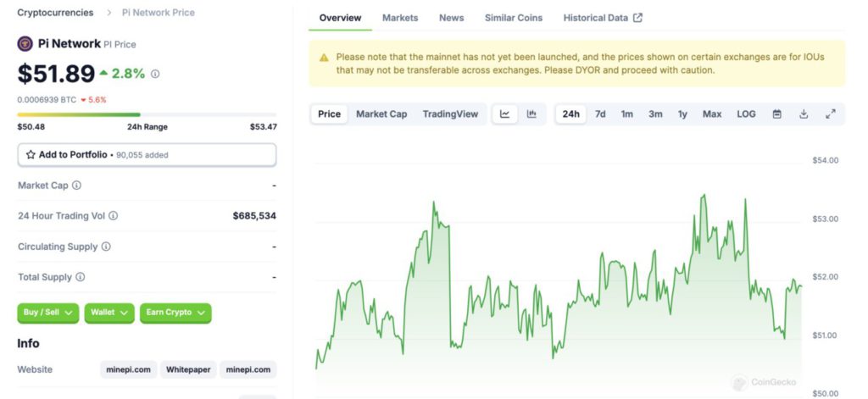Switch chart to Market Cap
Screen dimensions: 868x399
tap(381, 114)
